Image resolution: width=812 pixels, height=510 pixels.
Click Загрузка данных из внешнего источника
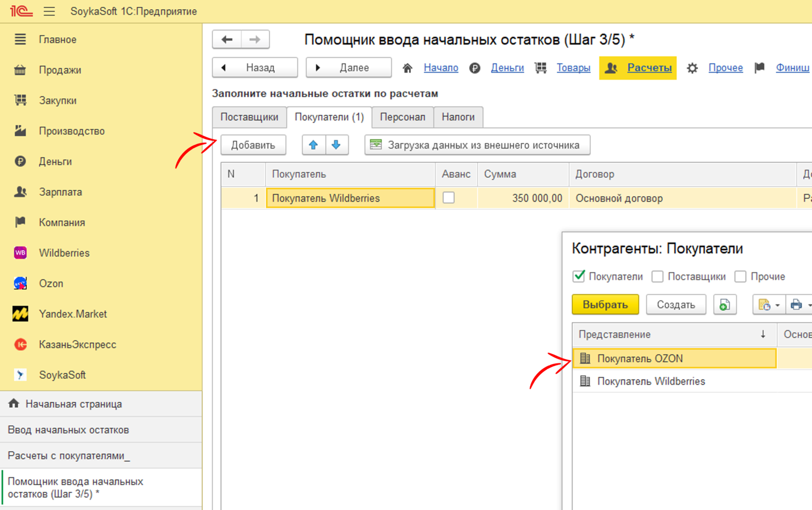[478, 145]
